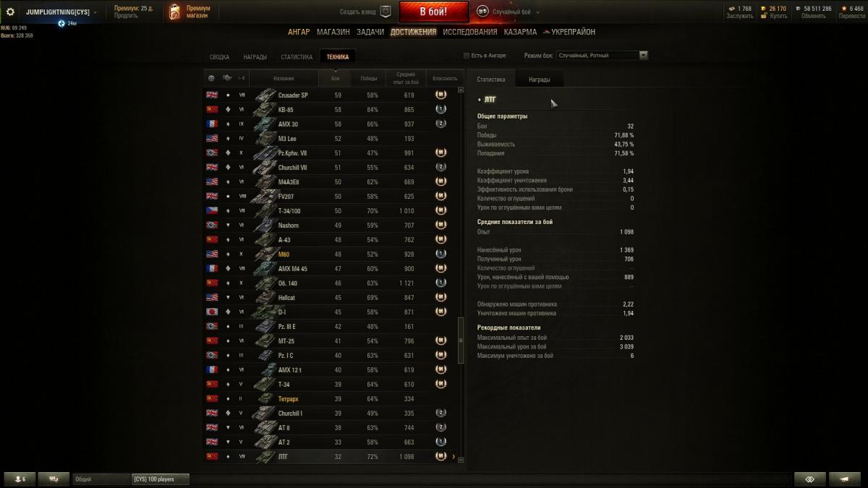Enable the Есть в Ангаре checkbox
868x488 pixels.
pos(466,56)
